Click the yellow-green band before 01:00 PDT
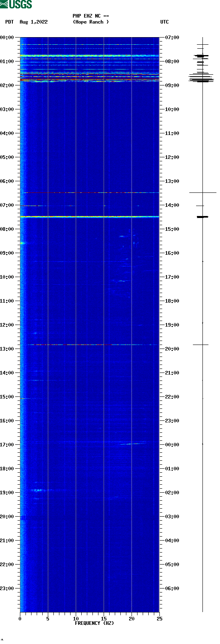220x644 pixels. (x=90, y=56)
